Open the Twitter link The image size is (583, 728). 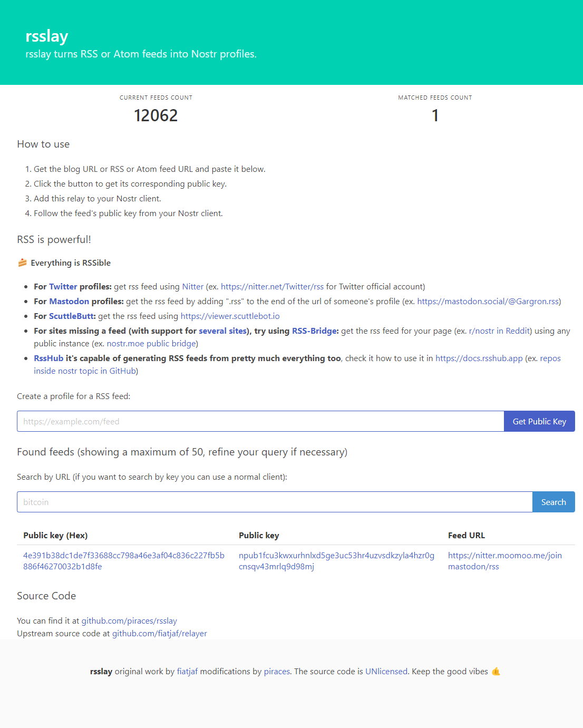click(63, 287)
